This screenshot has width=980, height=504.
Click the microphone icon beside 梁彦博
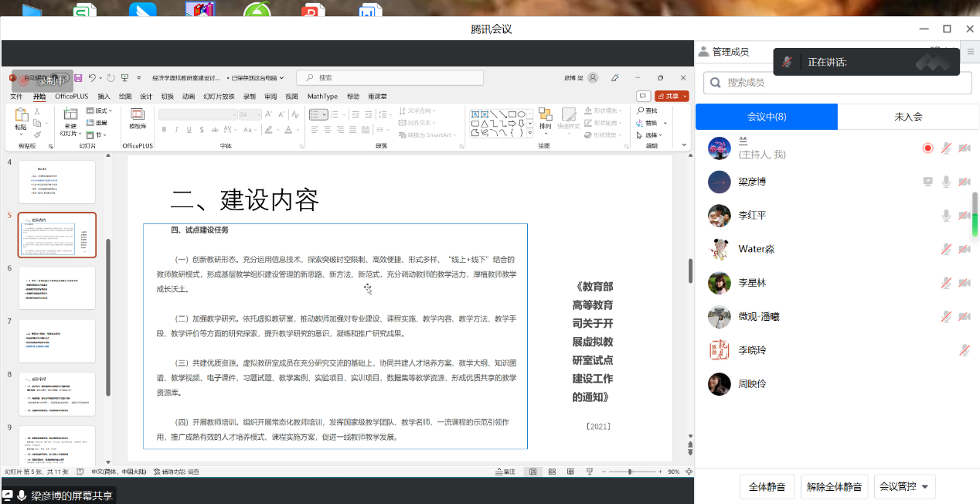pos(945,182)
